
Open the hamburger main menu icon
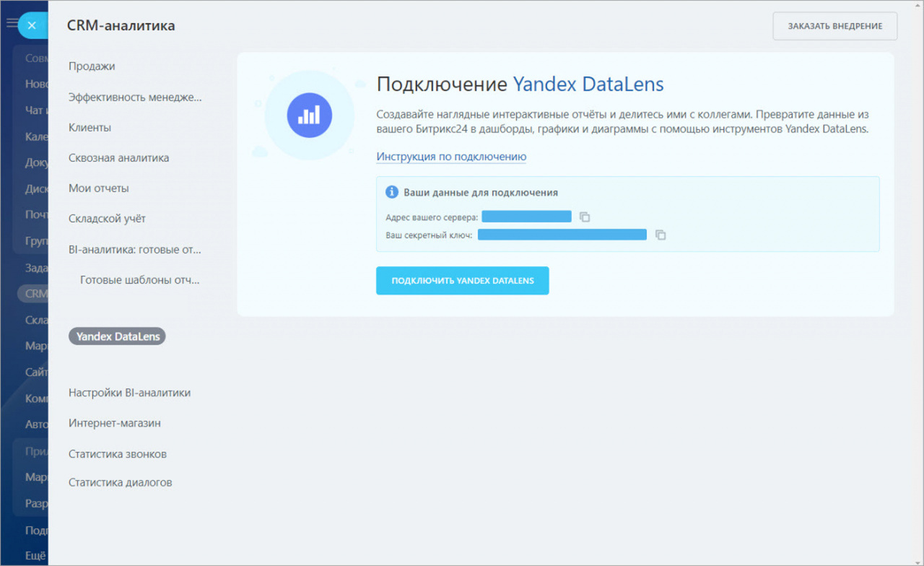click(12, 23)
